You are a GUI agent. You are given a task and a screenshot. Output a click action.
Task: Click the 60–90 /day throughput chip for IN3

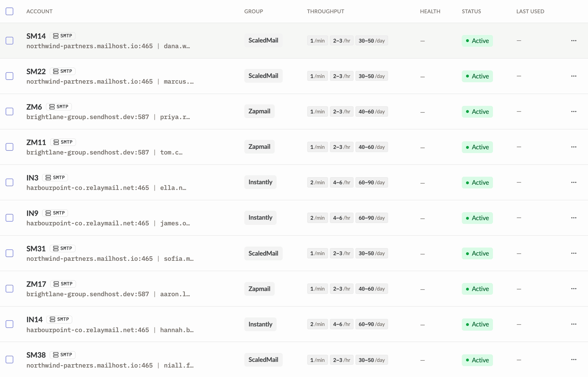coord(372,182)
